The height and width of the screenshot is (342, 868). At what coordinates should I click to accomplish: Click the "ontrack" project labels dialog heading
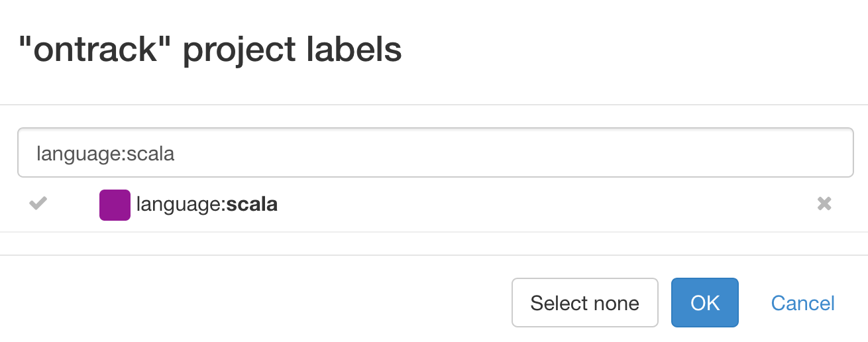click(209, 50)
